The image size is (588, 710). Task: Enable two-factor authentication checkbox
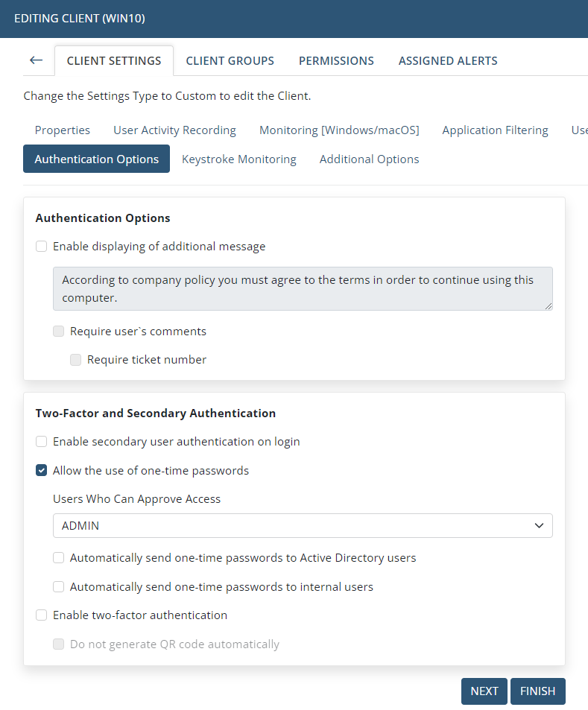pyautogui.click(x=42, y=615)
